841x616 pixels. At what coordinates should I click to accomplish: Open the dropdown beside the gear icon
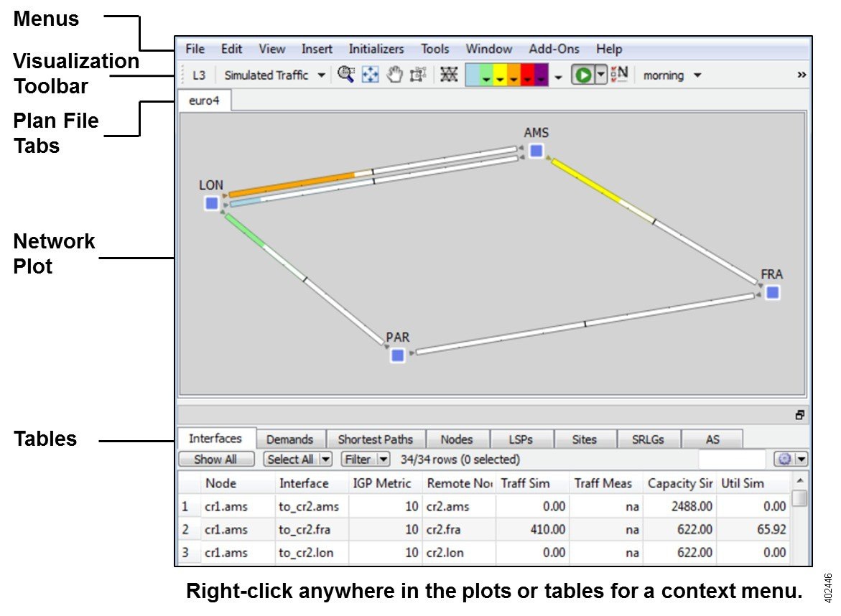tap(801, 459)
